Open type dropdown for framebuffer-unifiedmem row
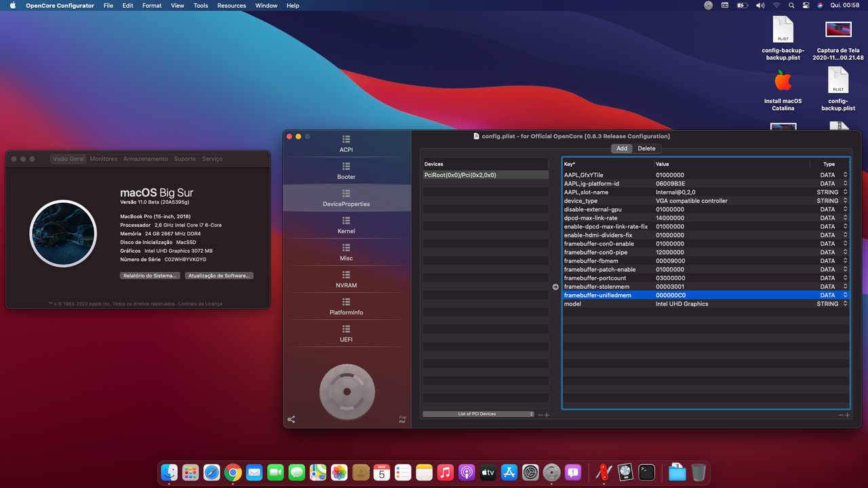This screenshot has height=488, width=868. 845,296
